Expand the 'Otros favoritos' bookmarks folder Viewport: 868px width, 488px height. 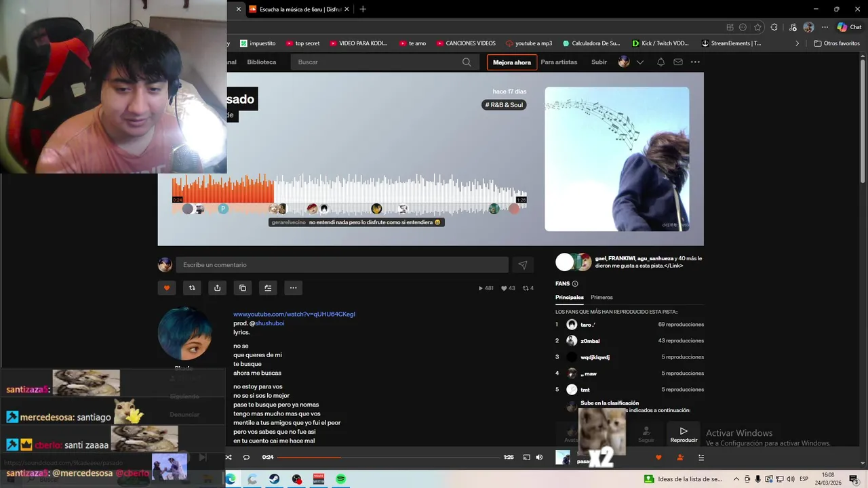click(x=837, y=43)
